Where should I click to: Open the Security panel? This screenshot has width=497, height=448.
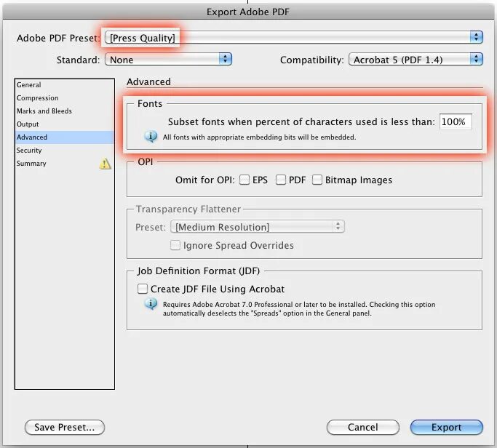pyautogui.click(x=65, y=150)
